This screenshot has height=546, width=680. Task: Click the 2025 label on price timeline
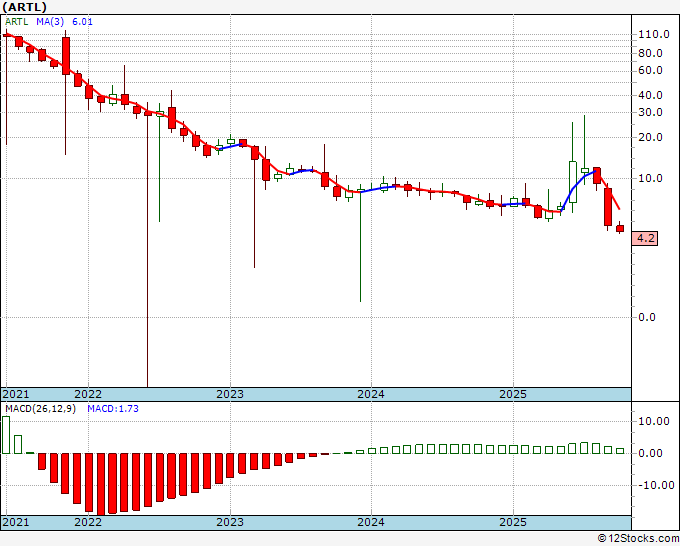513,394
